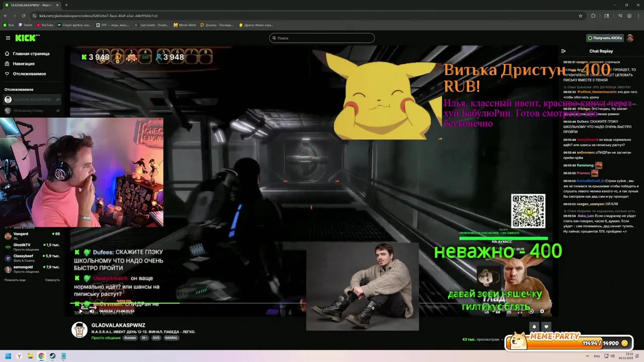
Task: Click the green KICK logo
Action: point(26,38)
